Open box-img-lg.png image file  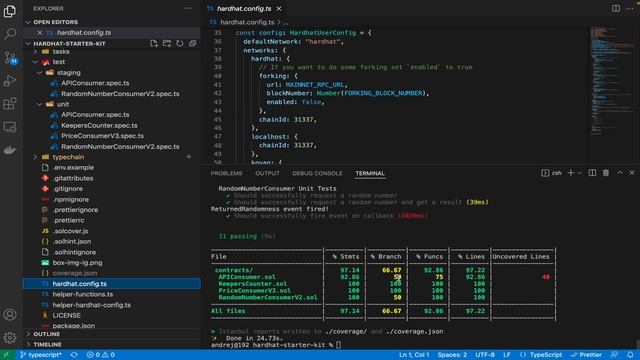click(111, 263)
